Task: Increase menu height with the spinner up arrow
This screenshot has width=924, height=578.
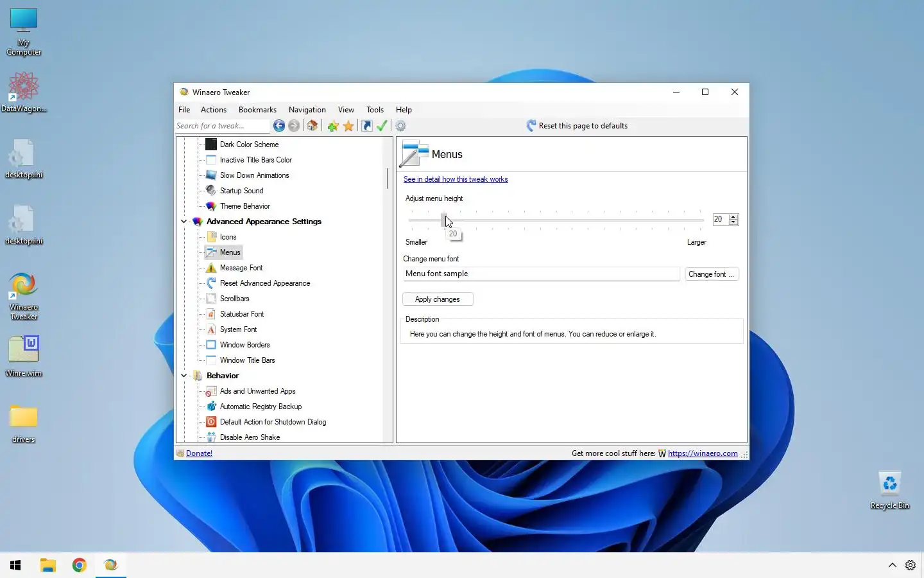Action: 733,216
